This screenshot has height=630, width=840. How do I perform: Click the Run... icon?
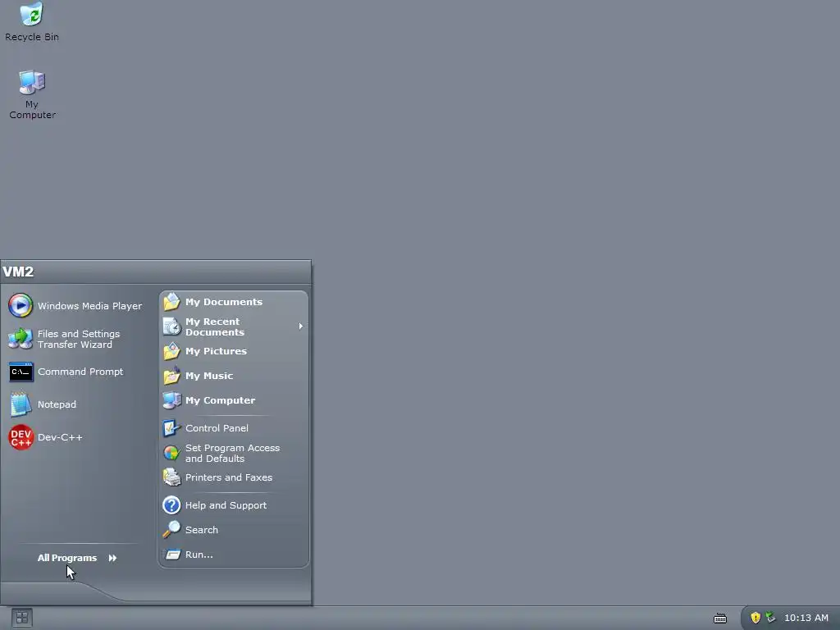pos(172,555)
